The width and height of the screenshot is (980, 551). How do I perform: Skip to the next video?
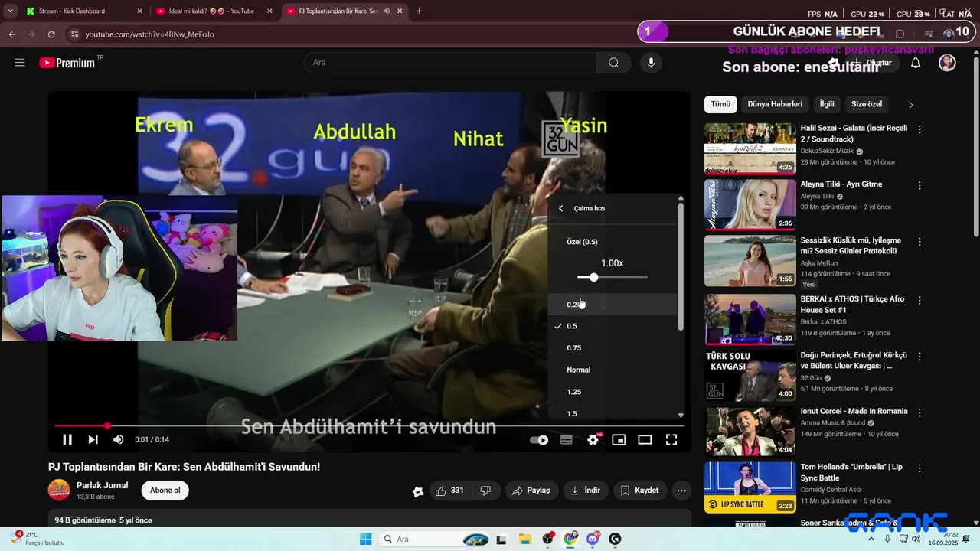pyautogui.click(x=93, y=439)
